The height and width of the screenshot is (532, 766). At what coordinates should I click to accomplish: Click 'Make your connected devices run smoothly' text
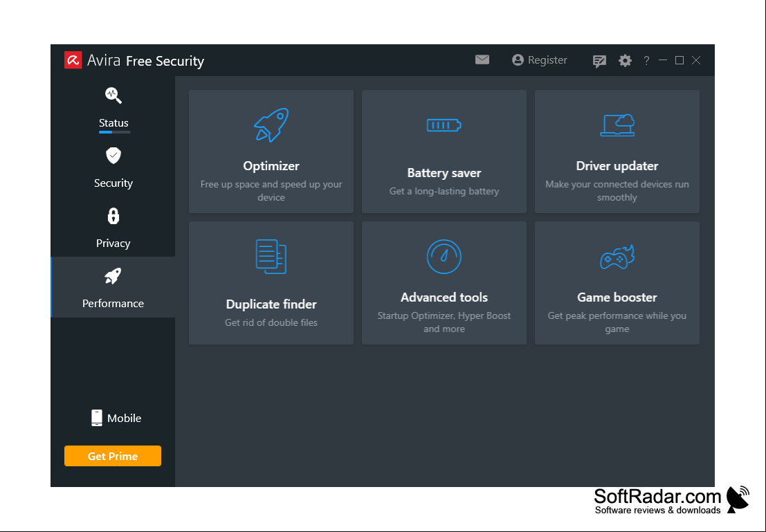coord(617,190)
